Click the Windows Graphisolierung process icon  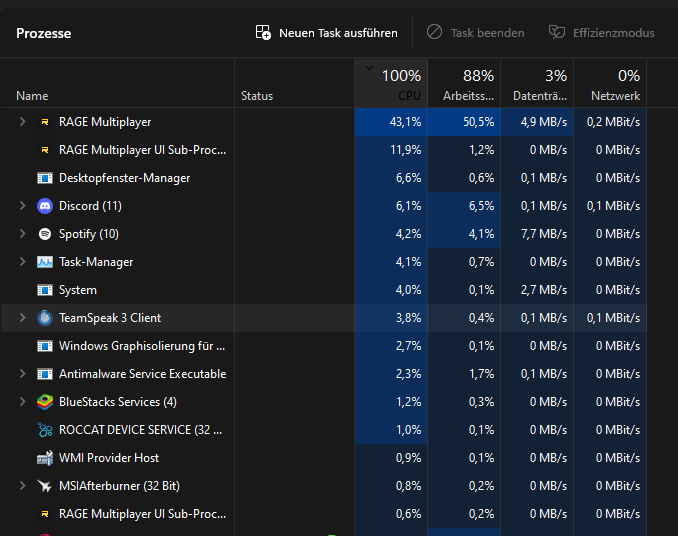(45, 346)
